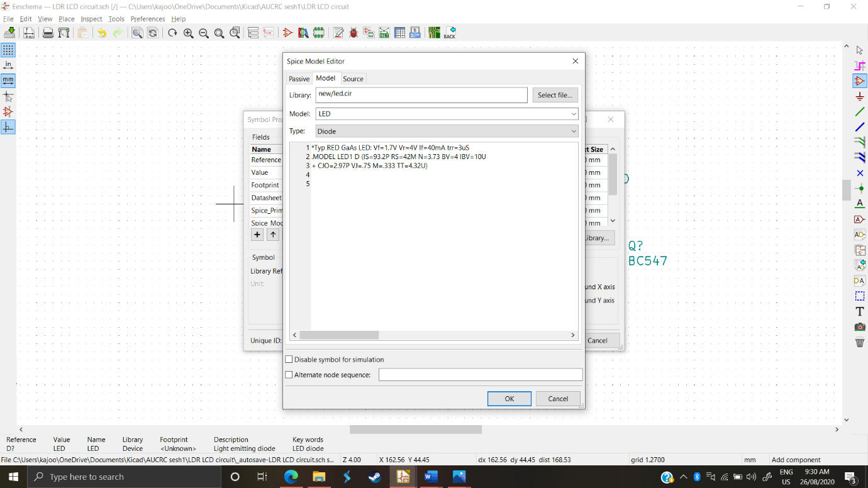Screen dimensions: 868x488
Task: Switch to the Source tab
Action: tap(353, 79)
